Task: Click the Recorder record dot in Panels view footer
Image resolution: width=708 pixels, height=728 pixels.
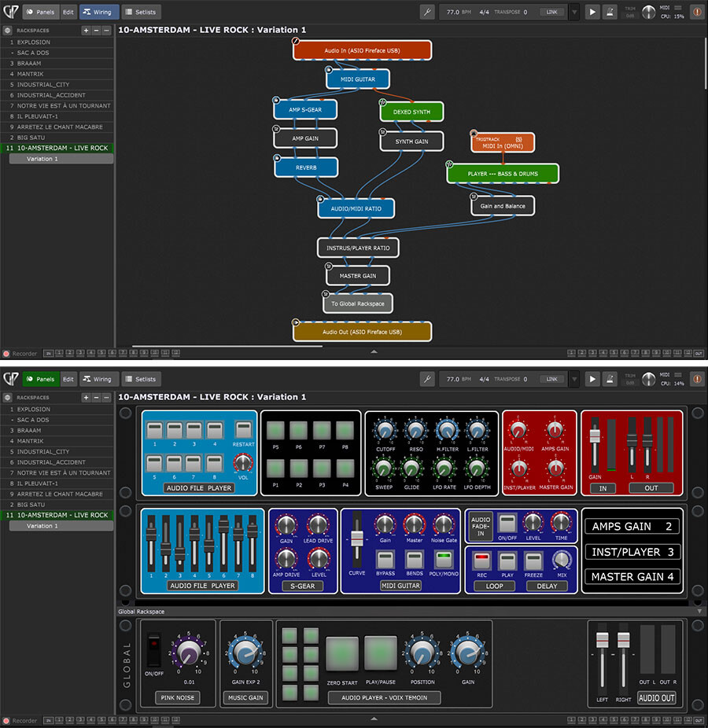Action: (6, 721)
